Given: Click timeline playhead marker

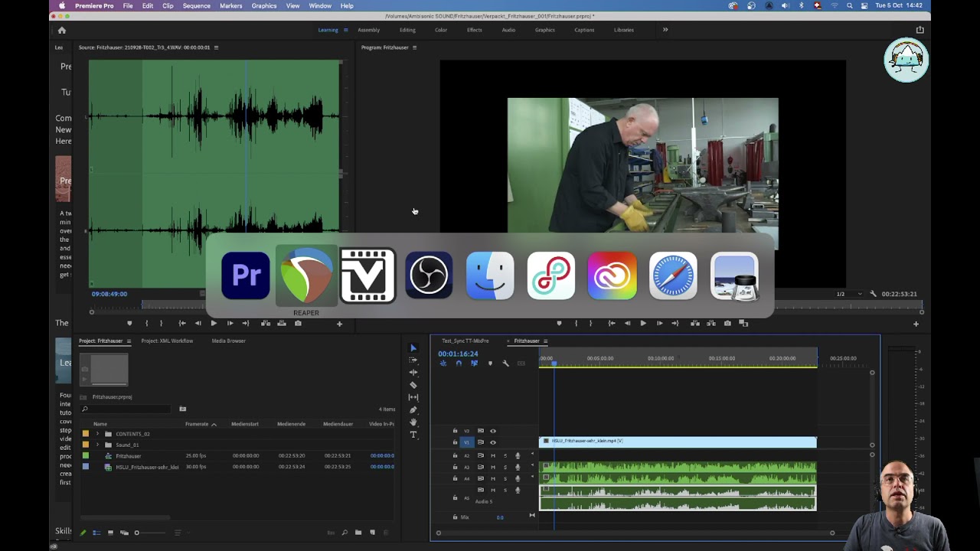Looking at the screenshot, I should coord(554,362).
